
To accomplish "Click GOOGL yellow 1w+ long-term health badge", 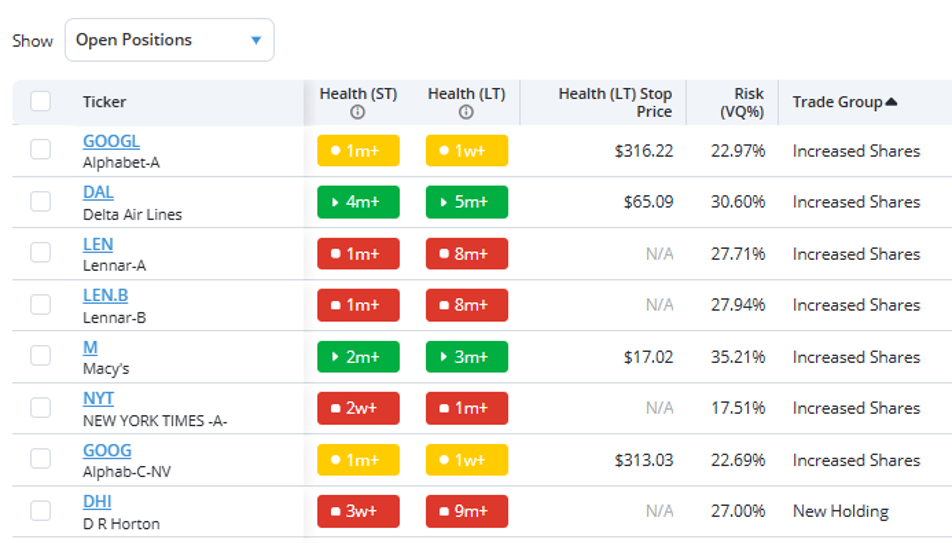I will click(x=466, y=151).
